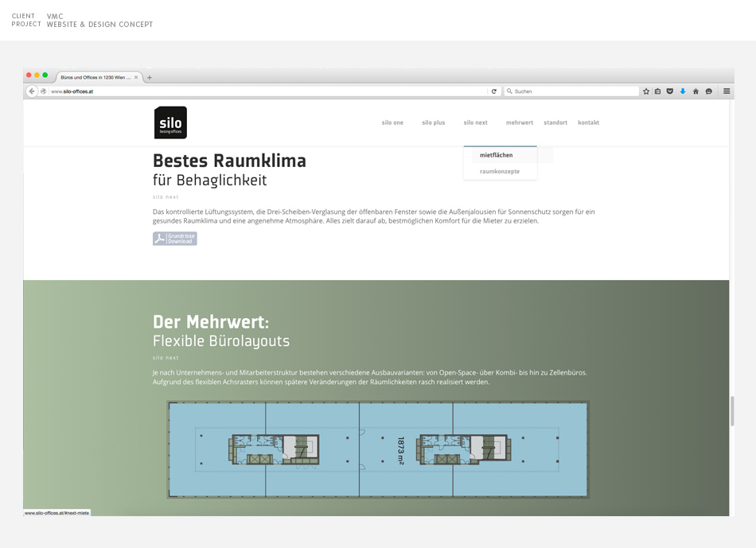The height and width of the screenshot is (548, 756).
Task: Reload the page with the refresh icon
Action: click(x=494, y=91)
